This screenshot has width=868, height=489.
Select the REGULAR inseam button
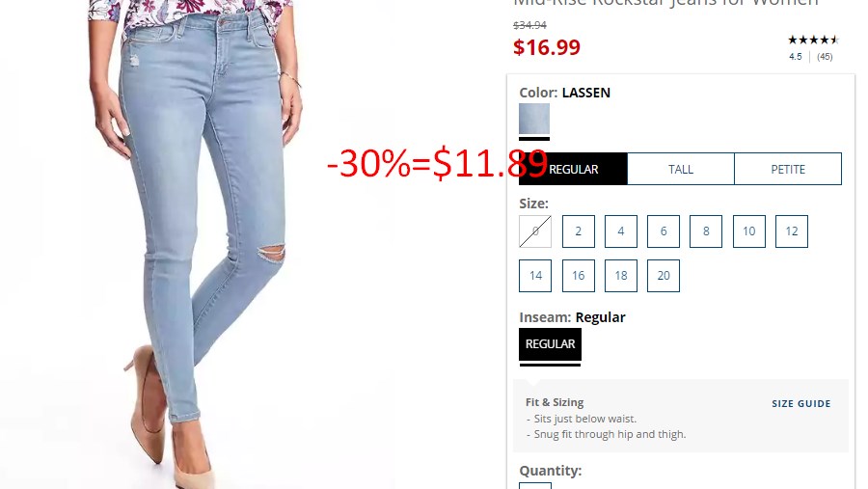click(551, 344)
